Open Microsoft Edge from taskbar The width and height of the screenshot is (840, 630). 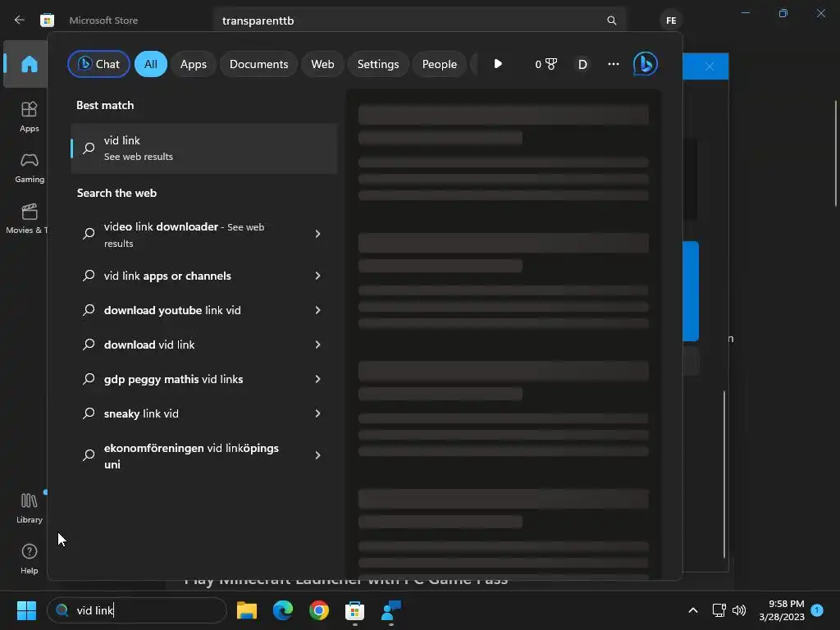(283, 610)
